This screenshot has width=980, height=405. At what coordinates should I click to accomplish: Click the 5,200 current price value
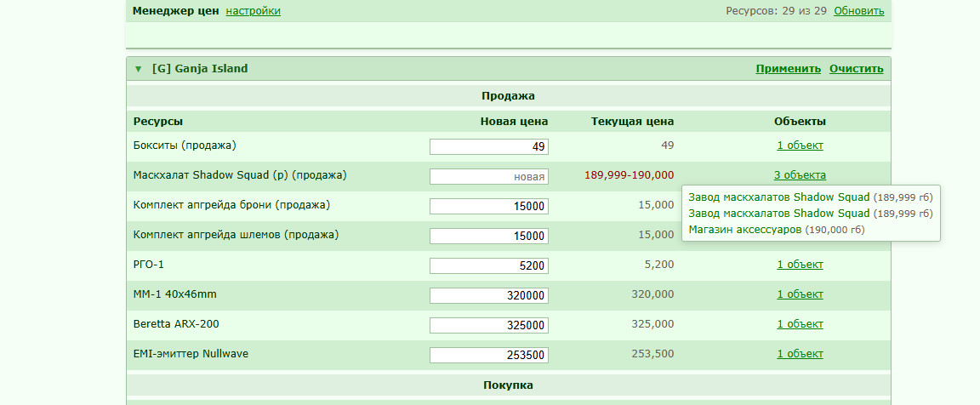[x=658, y=265]
